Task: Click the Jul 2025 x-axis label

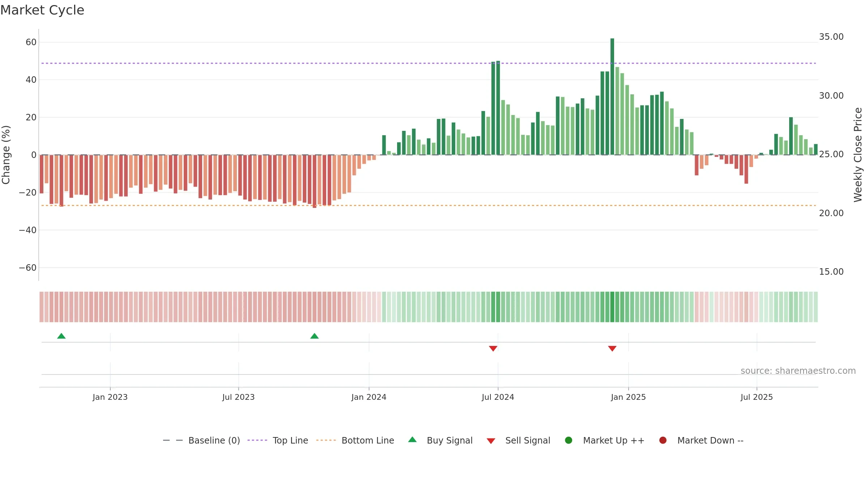Action: pos(757,397)
